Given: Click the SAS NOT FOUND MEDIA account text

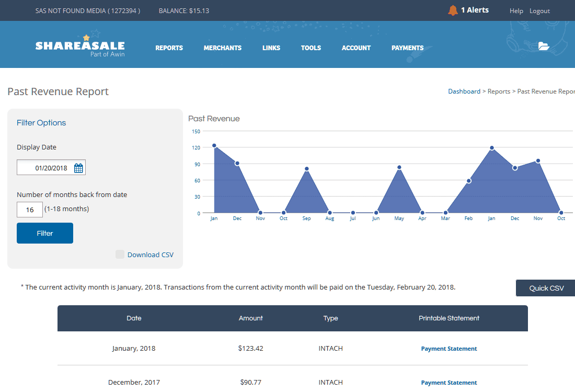Looking at the screenshot, I should [x=88, y=10].
